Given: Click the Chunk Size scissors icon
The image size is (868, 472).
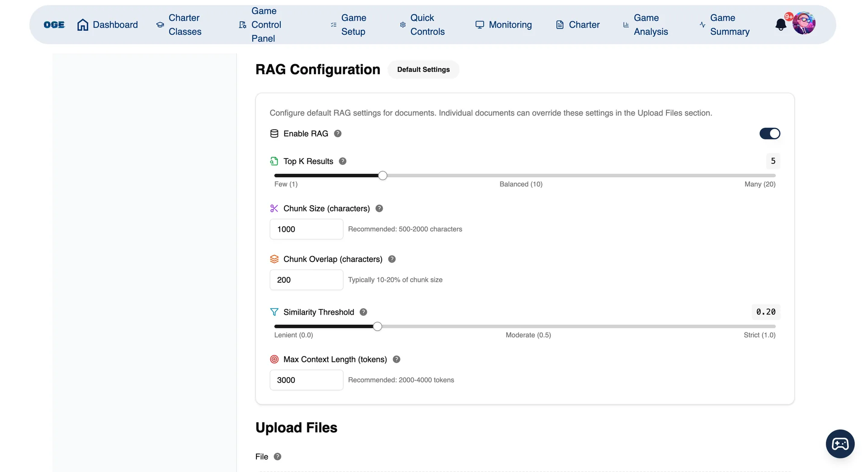Looking at the screenshot, I should tap(274, 208).
